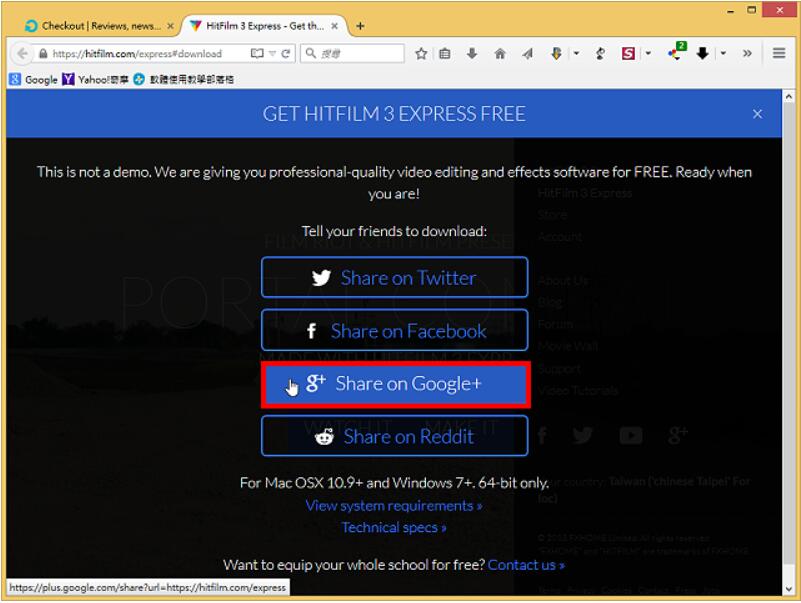This screenshot has height=603, width=801.
Task: Close the Checkout Reviews tab
Action: (171, 26)
